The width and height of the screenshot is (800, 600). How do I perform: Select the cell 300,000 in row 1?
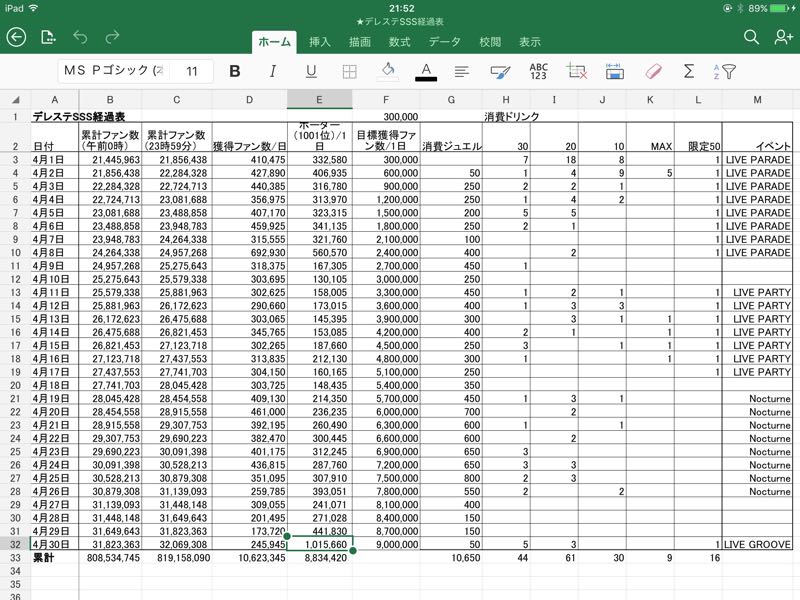pyautogui.click(x=386, y=117)
